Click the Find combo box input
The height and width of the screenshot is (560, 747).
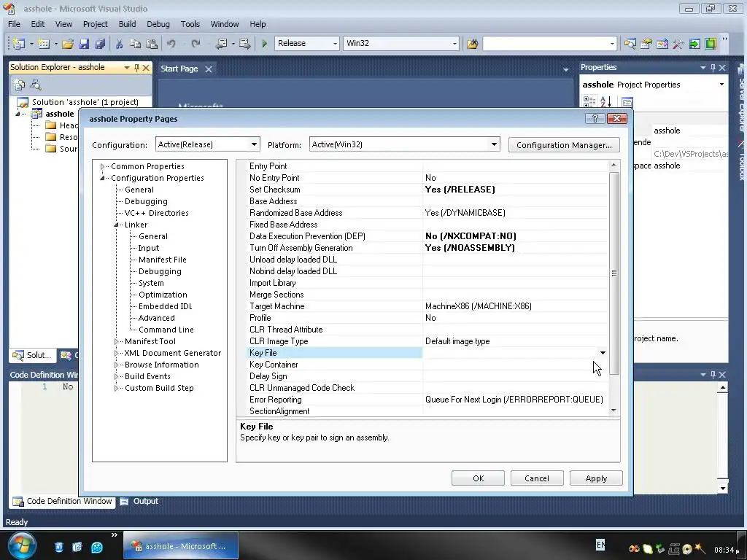click(x=546, y=43)
